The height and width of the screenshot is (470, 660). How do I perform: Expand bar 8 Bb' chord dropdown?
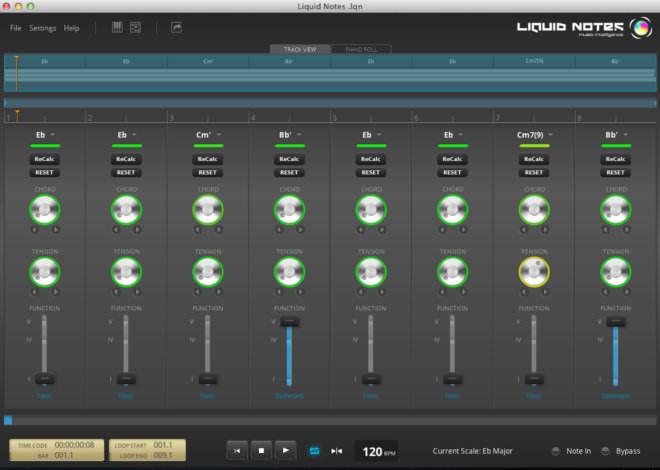point(626,134)
